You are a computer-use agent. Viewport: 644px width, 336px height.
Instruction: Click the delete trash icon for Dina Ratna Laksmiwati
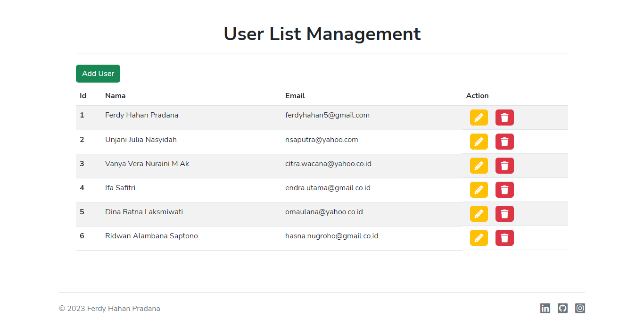click(x=504, y=214)
